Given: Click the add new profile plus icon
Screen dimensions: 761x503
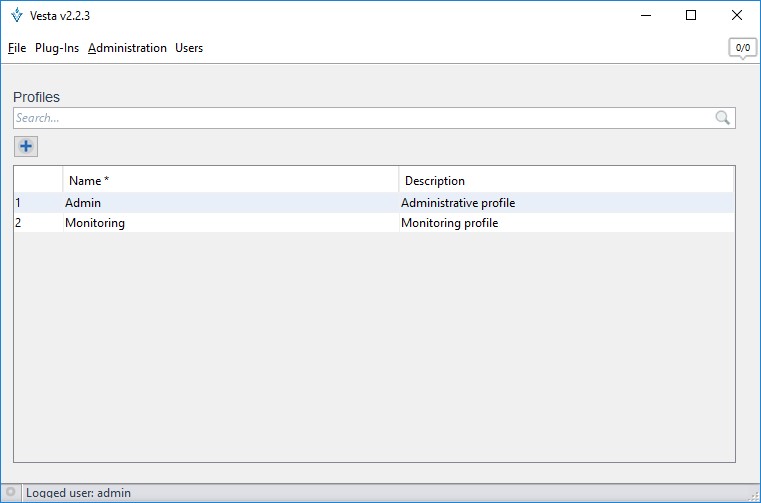Looking at the screenshot, I should [x=26, y=146].
